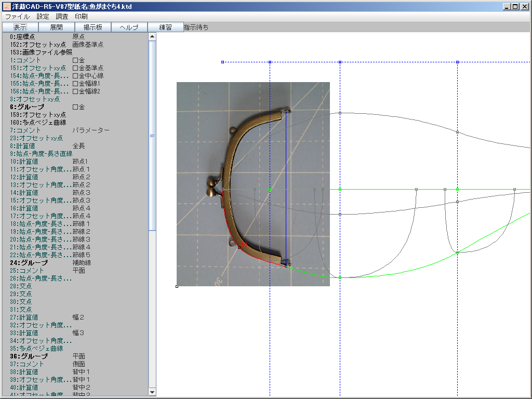The image size is (532, 399).
Task: Select row 31:交点
Action: [21, 310]
